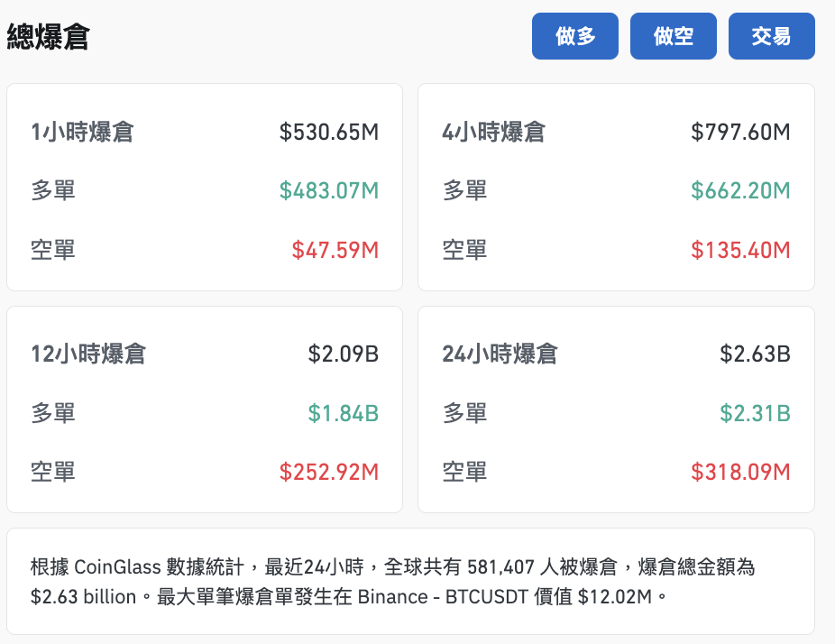Viewport: 835px width, 644px height.
Task: Click the 做多 button
Action: [574, 36]
